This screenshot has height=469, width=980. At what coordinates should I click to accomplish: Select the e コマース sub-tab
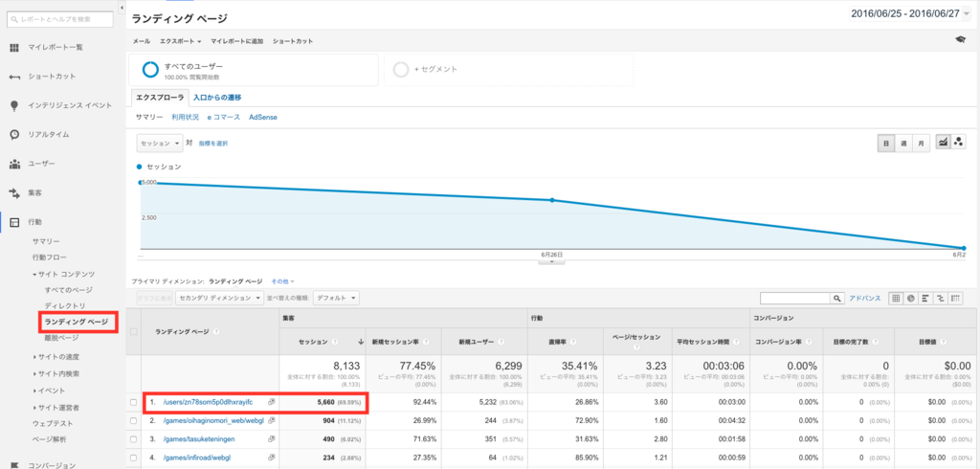(x=223, y=117)
